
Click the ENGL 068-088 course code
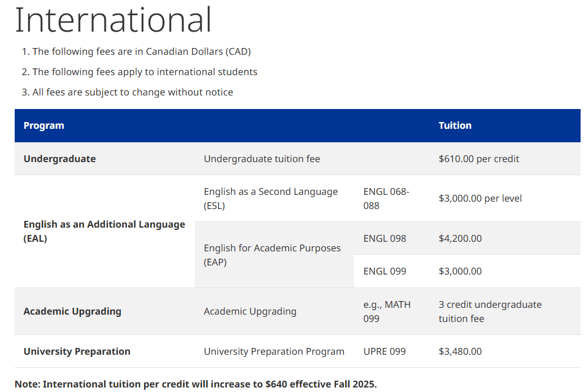point(386,198)
